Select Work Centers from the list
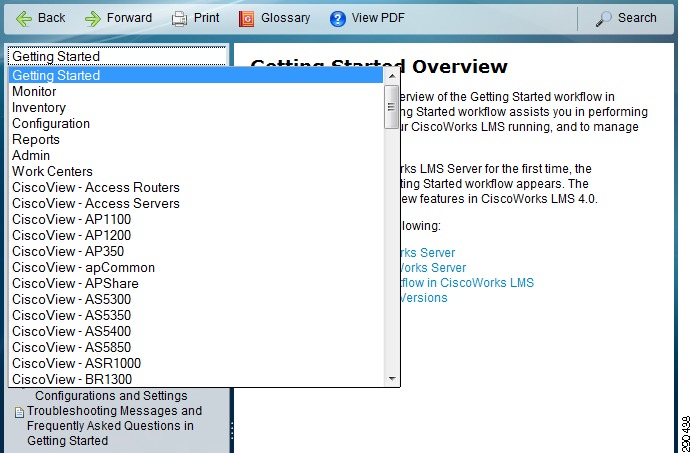Screen dimensions: 691x453 tap(196, 171)
